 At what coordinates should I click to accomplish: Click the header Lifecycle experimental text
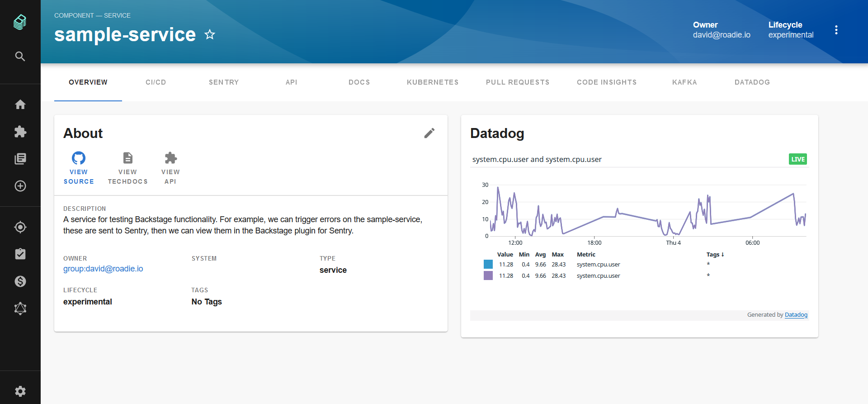tap(791, 35)
